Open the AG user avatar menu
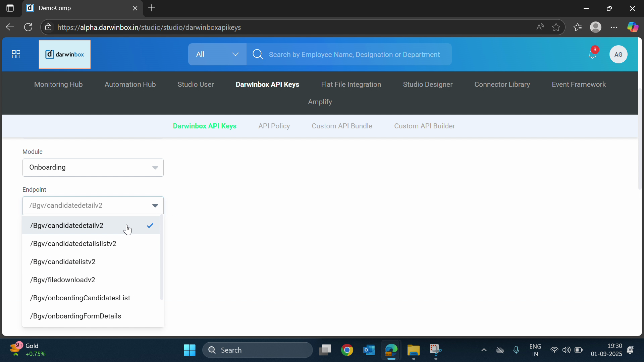644x362 pixels. pyautogui.click(x=618, y=54)
